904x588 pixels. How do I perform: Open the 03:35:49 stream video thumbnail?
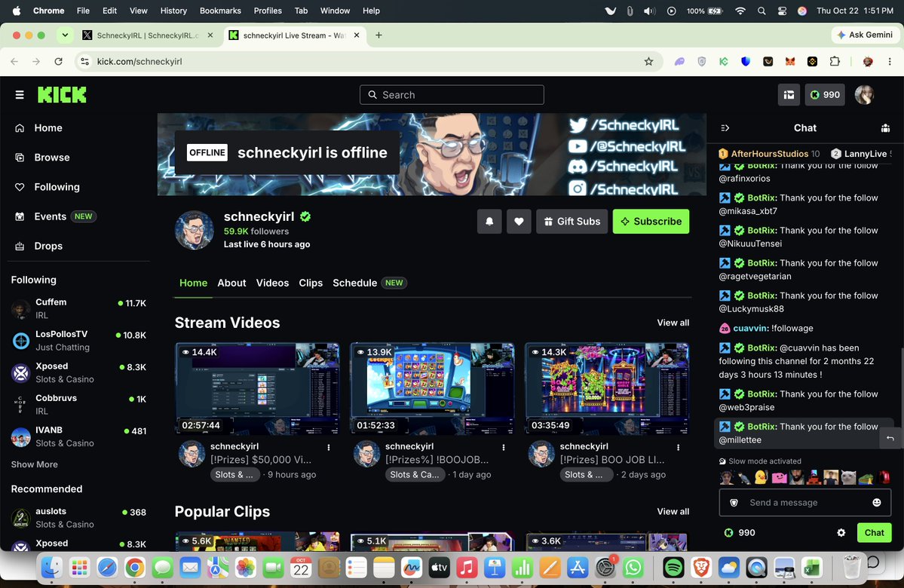(606, 388)
